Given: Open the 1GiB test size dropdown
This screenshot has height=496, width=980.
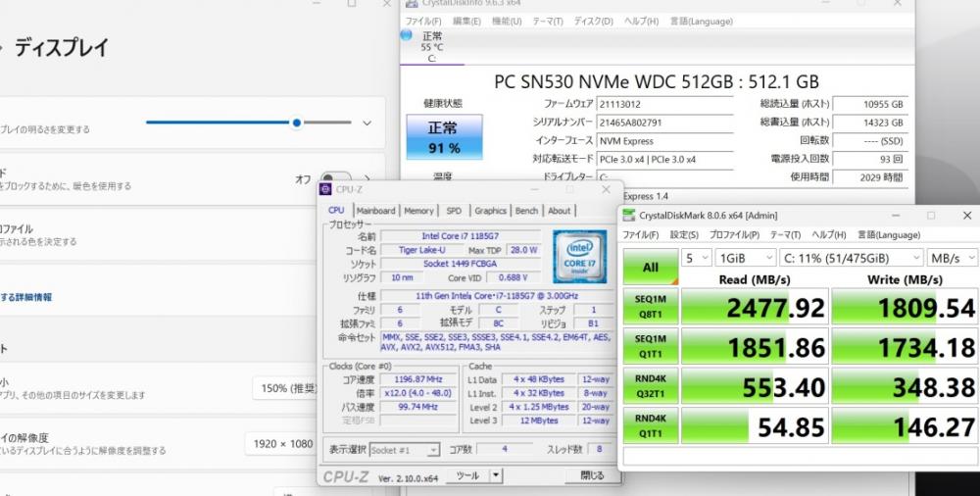Looking at the screenshot, I should 745,258.
